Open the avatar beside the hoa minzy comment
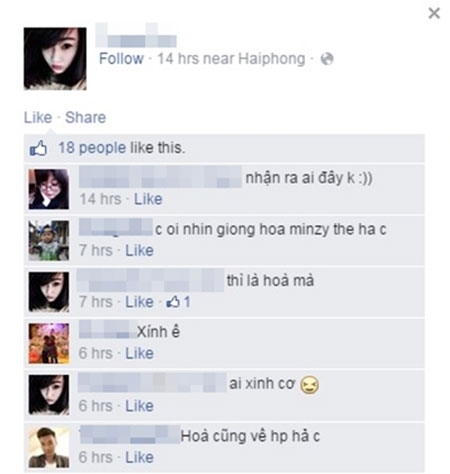Image resolution: width=450 pixels, height=474 pixels. pos(49,240)
